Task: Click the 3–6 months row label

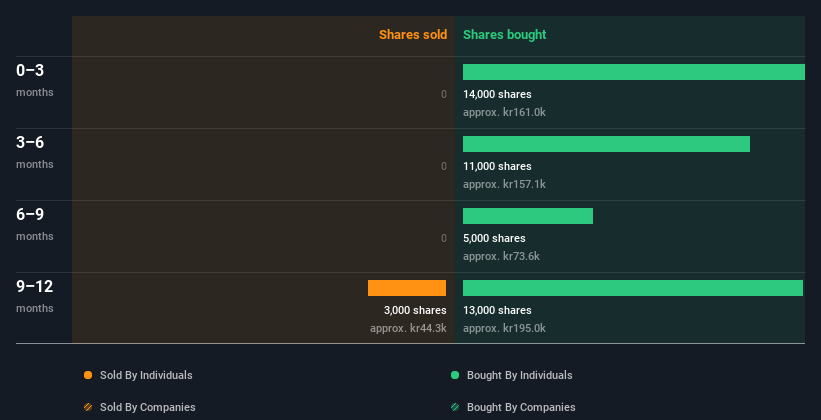Action: [x=35, y=152]
